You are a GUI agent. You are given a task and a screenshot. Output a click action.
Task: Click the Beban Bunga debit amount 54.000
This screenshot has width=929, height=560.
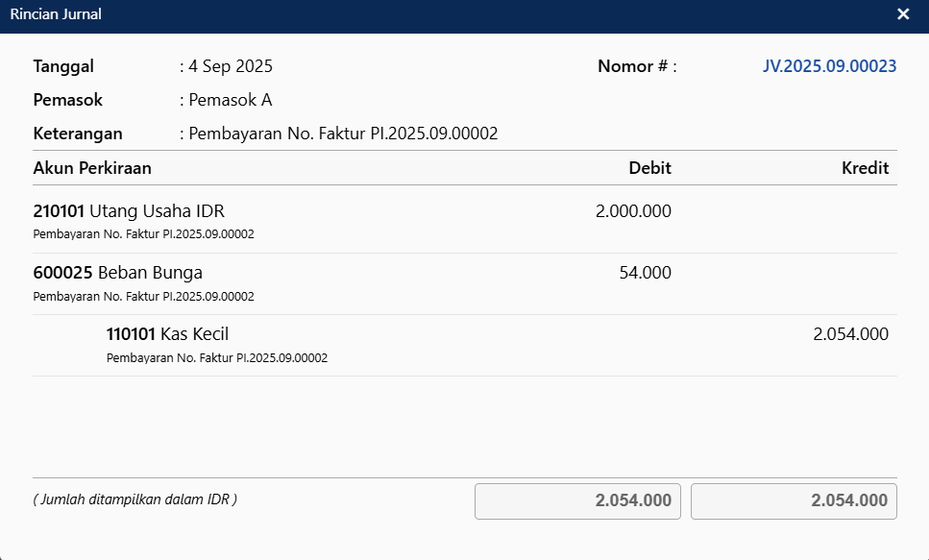[645, 273]
